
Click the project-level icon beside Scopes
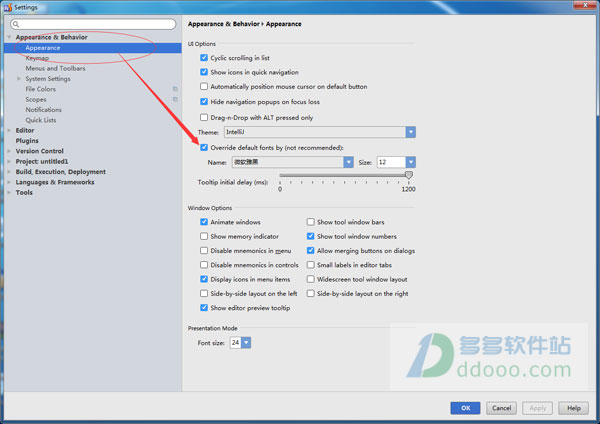[x=175, y=99]
